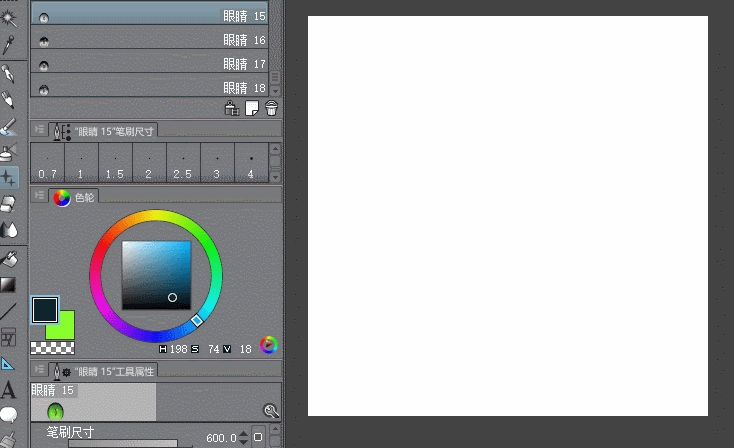Image resolution: width=734 pixels, height=448 pixels.
Task: Click the trash icon to delete sub tool
Action: (x=271, y=108)
